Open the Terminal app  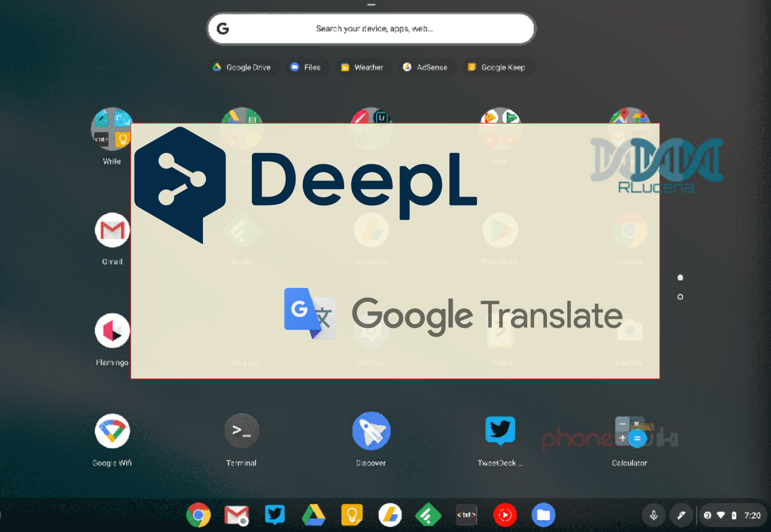(x=241, y=431)
